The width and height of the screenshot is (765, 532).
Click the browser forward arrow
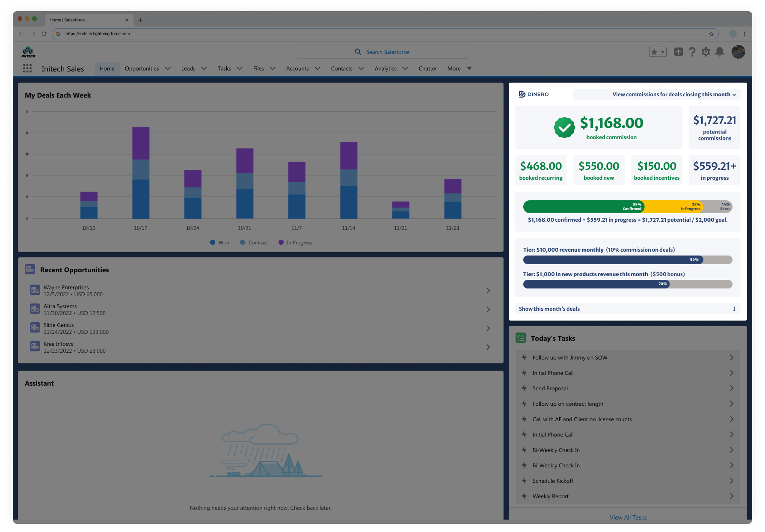click(33, 34)
